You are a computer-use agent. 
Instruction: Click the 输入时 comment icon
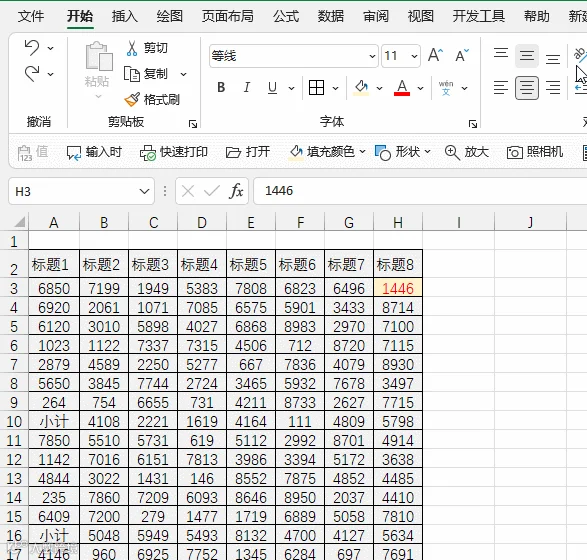tap(73, 153)
